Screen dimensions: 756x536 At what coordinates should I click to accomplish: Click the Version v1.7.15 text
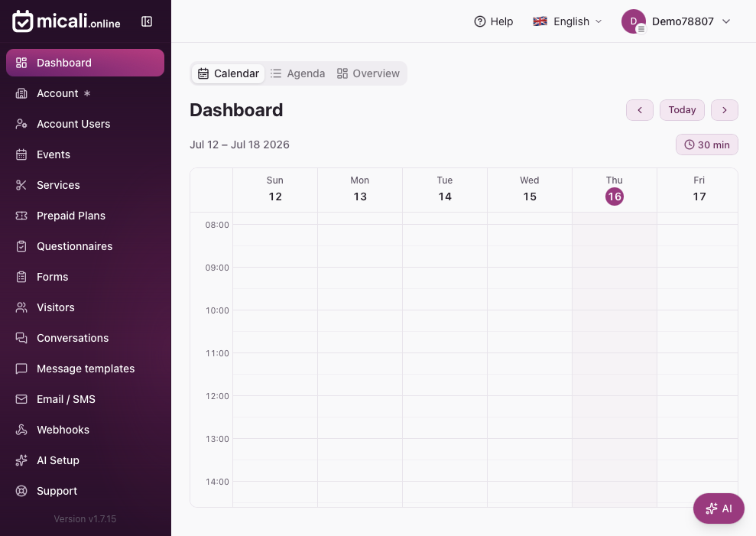pos(85,519)
